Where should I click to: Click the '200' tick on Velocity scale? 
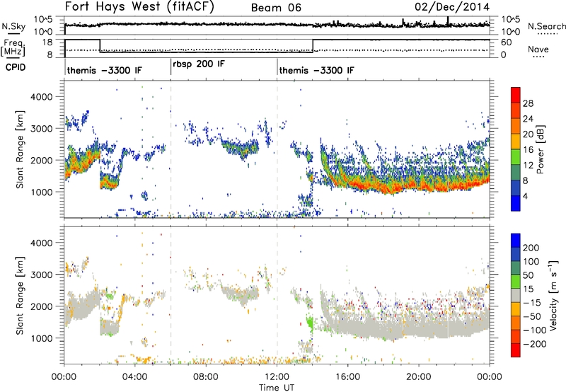click(531, 248)
